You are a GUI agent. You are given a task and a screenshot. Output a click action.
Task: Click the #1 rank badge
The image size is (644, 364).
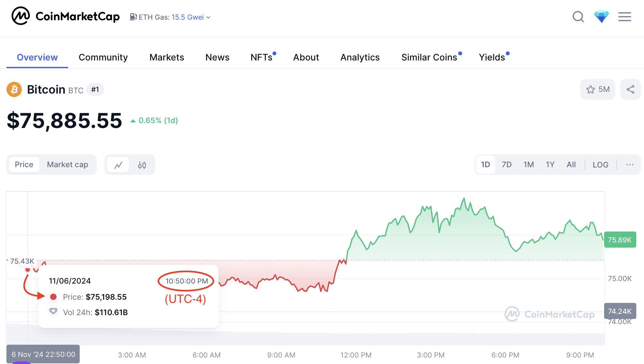pyautogui.click(x=95, y=89)
